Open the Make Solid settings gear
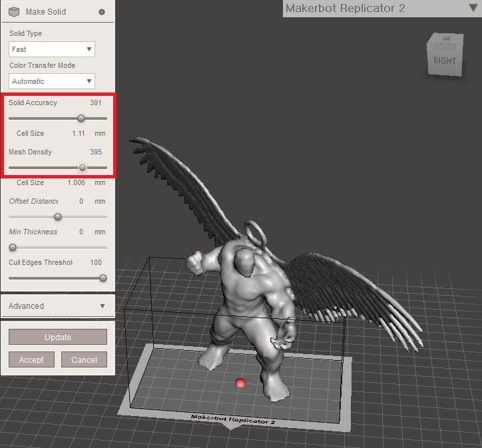The width and height of the screenshot is (482, 448). pyautogui.click(x=102, y=12)
